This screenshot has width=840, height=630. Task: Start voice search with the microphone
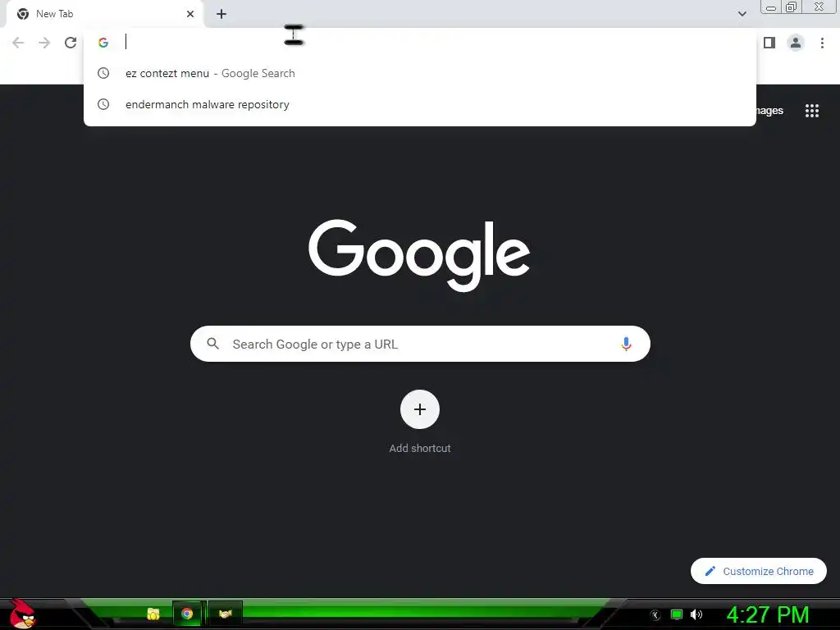click(x=626, y=344)
